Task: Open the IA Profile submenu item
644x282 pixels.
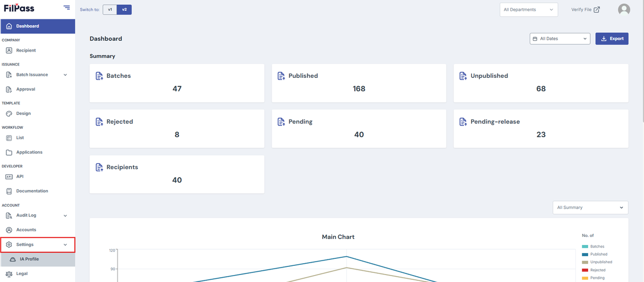Action: click(38, 259)
